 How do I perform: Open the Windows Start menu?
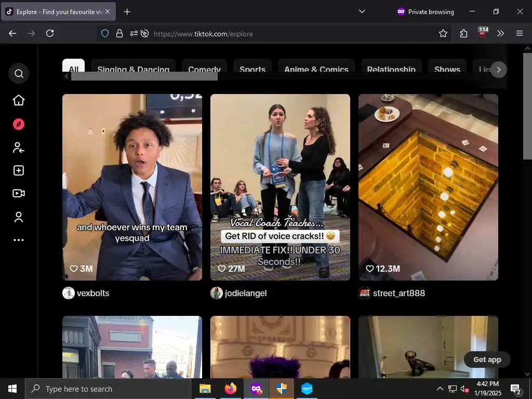click(12, 389)
